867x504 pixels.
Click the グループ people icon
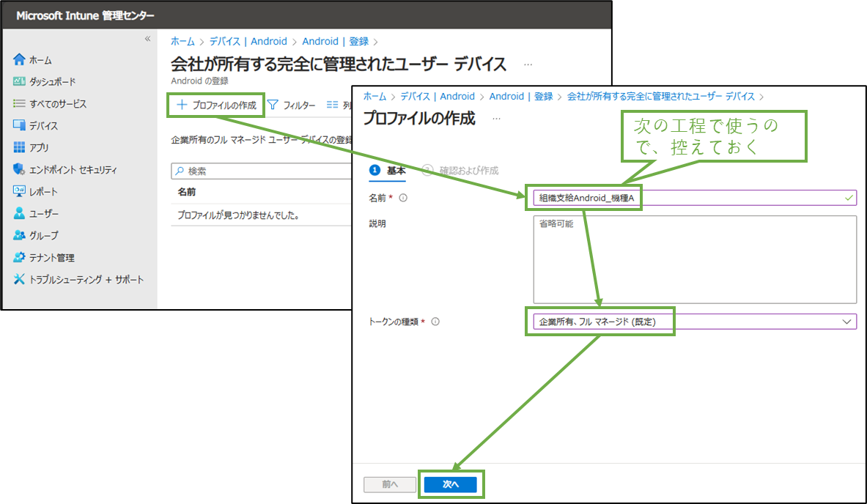pyautogui.click(x=19, y=235)
